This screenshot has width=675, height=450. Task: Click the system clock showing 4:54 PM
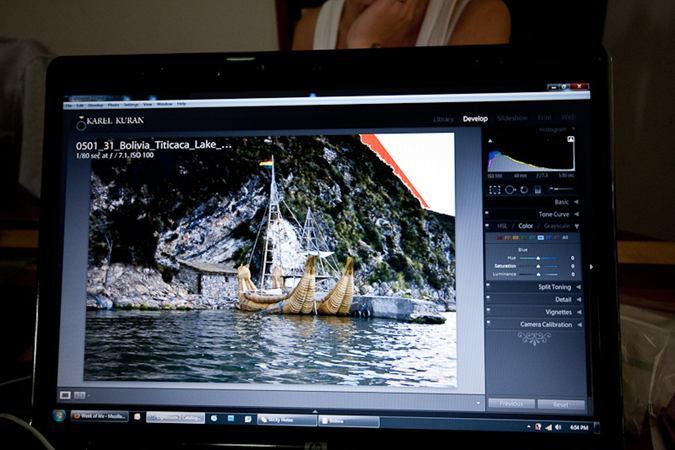coord(579,428)
